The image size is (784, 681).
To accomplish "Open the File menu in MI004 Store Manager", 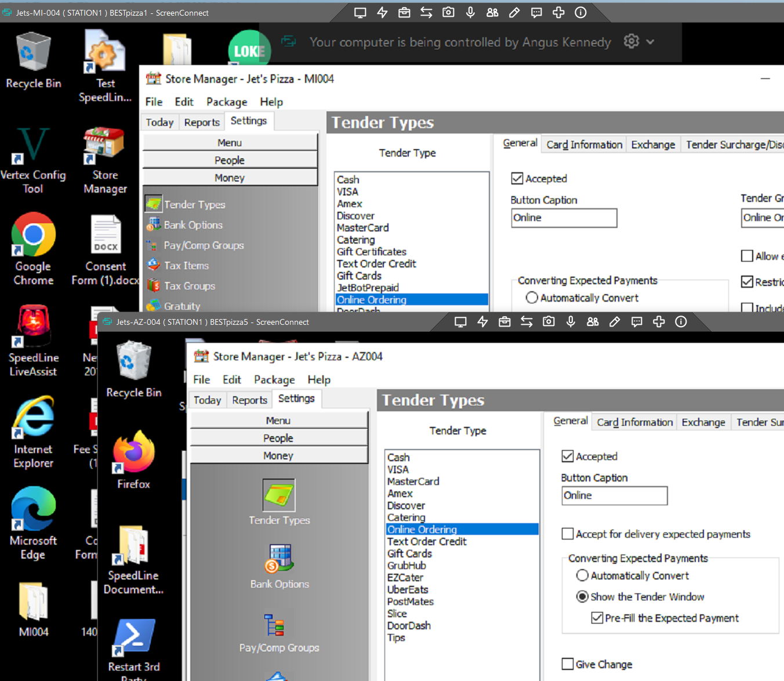I will [x=154, y=102].
